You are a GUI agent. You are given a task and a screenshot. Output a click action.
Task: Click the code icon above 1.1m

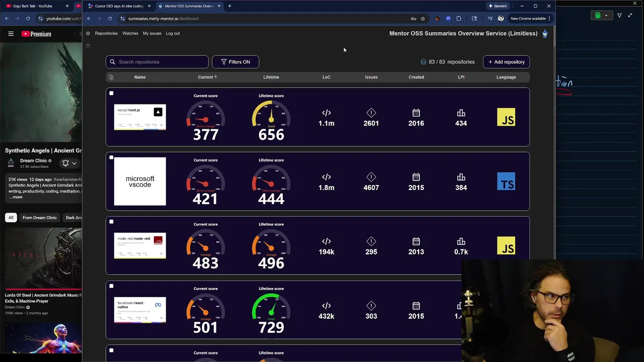327,113
